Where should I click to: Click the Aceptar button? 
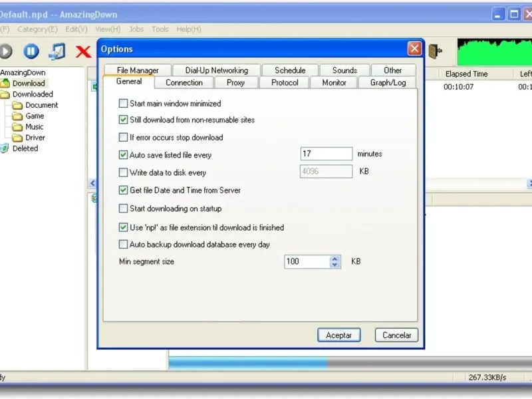(x=339, y=335)
